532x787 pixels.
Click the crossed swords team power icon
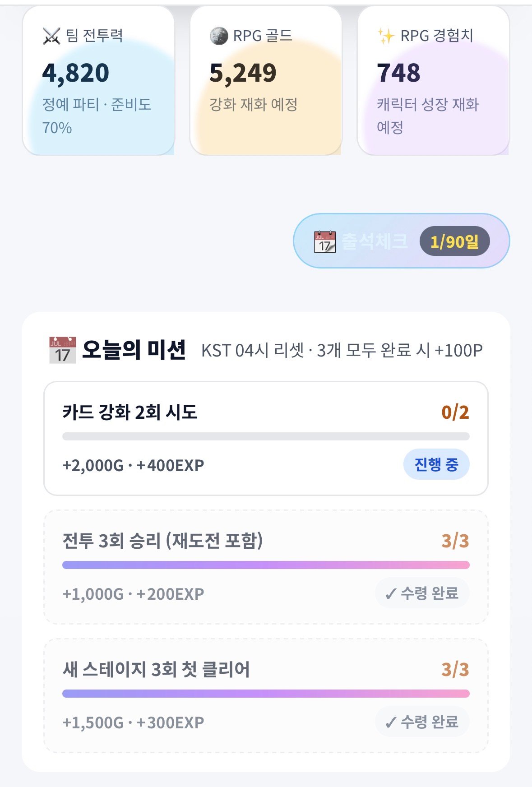click(x=51, y=36)
